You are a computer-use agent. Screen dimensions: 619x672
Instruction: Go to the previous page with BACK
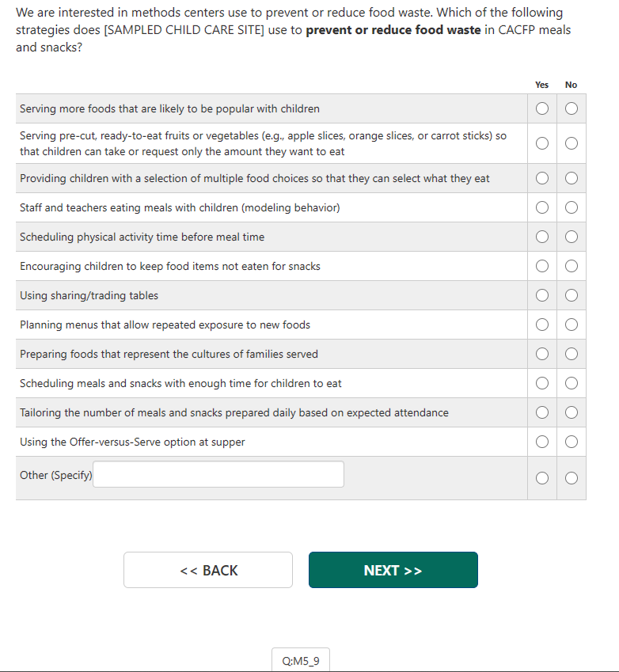coord(208,570)
